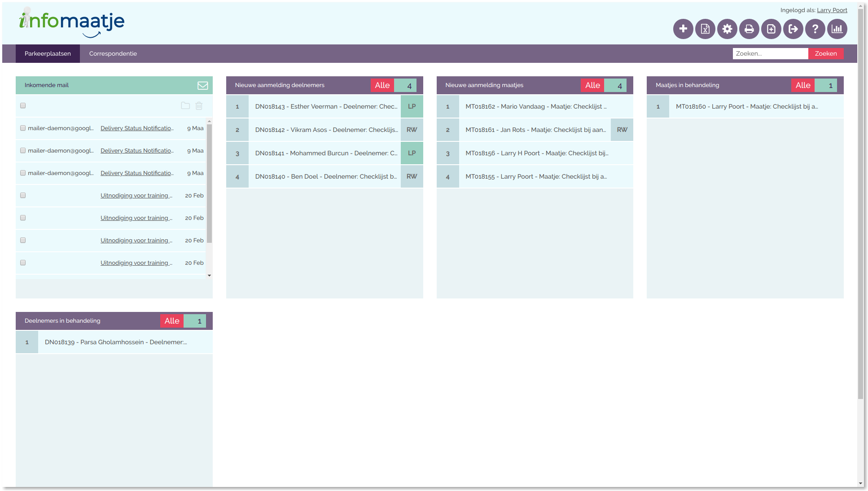868x491 pixels.
Task: Click in the Zoeken search field
Action: [770, 53]
